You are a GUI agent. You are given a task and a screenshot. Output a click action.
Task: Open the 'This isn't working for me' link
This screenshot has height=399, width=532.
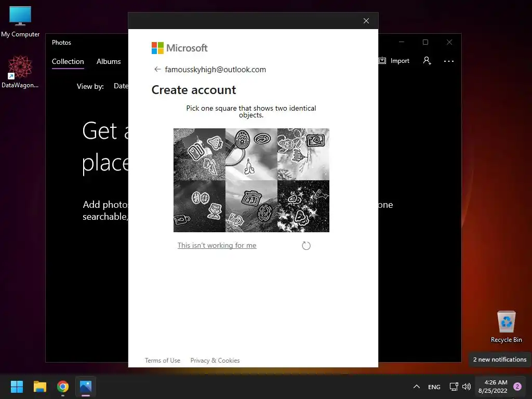217,245
